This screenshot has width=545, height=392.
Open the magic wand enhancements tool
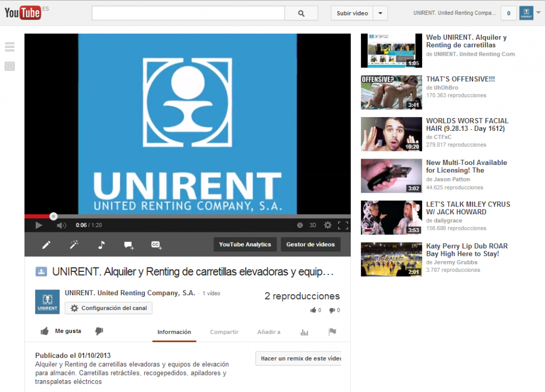click(x=73, y=245)
